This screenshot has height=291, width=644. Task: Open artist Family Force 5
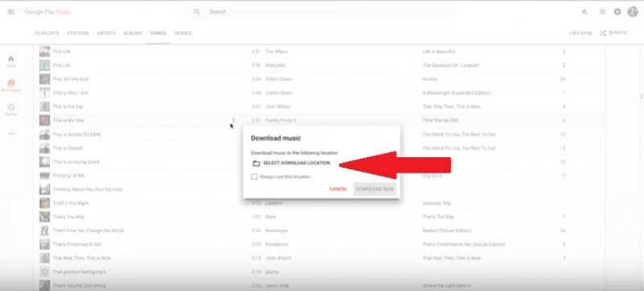[280, 120]
